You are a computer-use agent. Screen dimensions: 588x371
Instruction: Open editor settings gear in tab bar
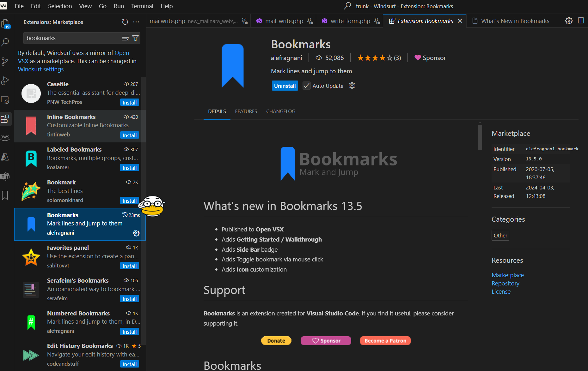[569, 21]
